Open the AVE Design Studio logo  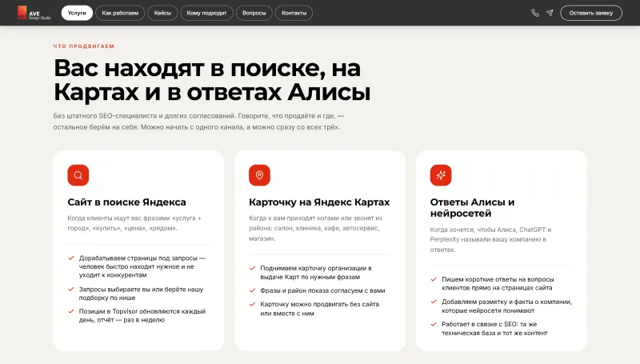(34, 13)
